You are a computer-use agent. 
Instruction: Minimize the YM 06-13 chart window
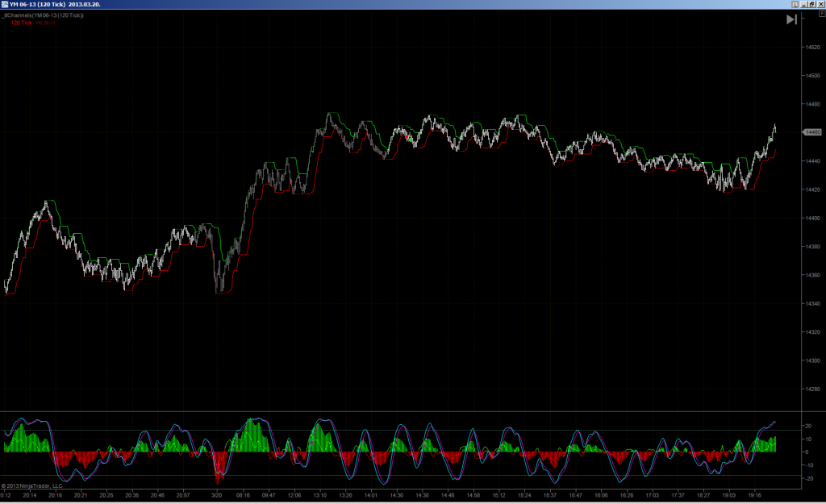tap(804, 4)
